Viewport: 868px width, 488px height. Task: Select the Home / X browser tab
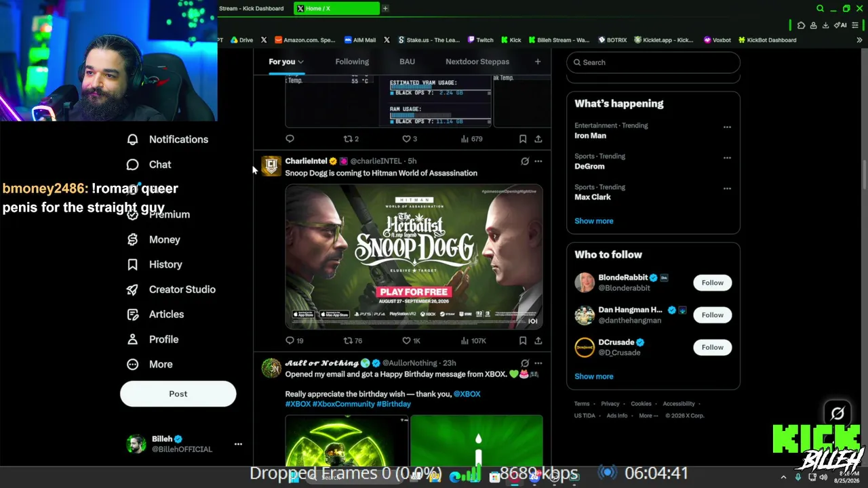[337, 9]
